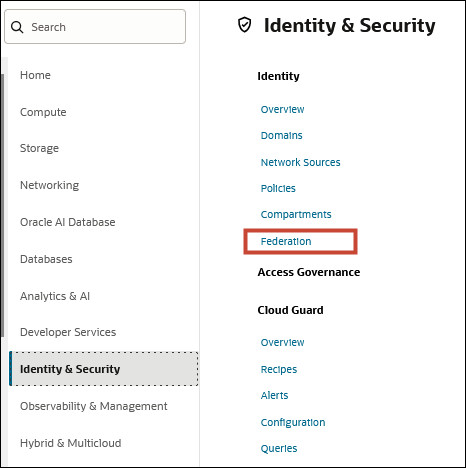Image resolution: width=466 pixels, height=468 pixels.
Task: Click the magnifier icon in the search box
Action: tap(17, 27)
